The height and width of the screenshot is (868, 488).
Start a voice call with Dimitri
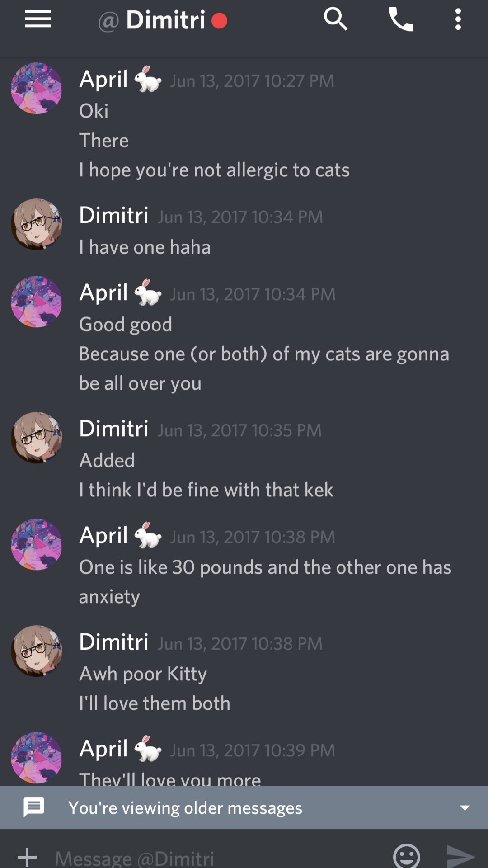coord(401,19)
